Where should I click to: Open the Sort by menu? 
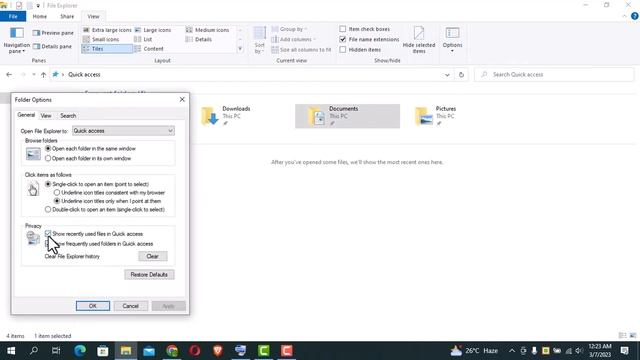click(x=259, y=40)
